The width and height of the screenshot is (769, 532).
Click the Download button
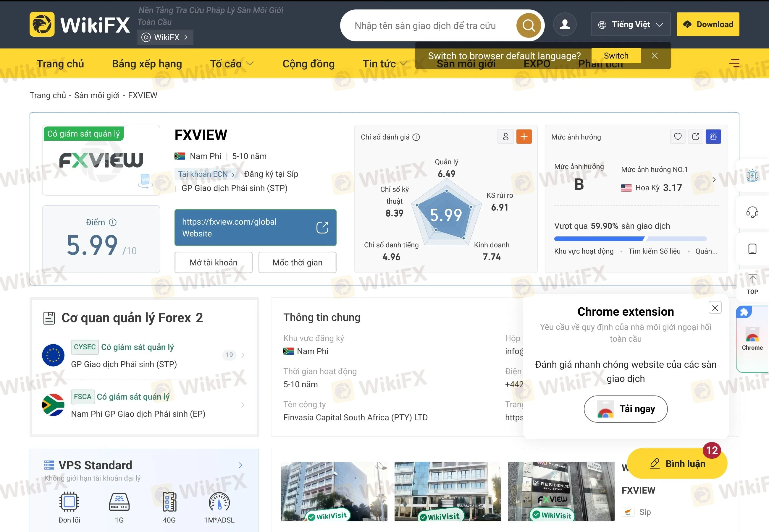tap(708, 24)
